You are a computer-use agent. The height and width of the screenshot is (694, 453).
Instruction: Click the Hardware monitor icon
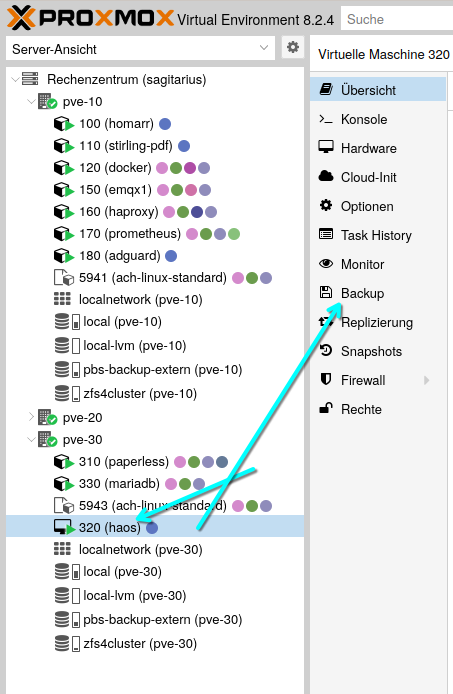326,147
